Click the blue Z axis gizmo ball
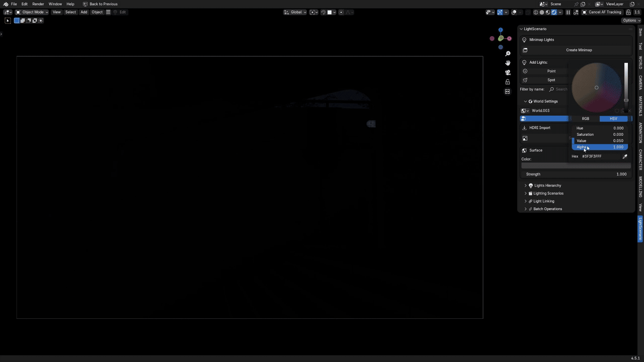 (x=501, y=30)
